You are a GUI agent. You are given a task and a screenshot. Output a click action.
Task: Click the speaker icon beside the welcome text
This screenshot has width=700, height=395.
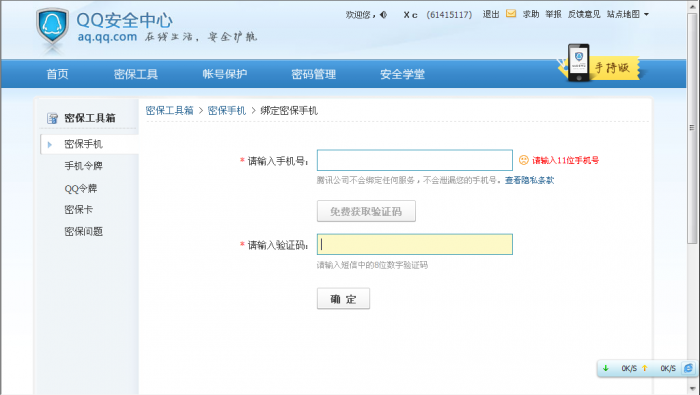(x=383, y=15)
